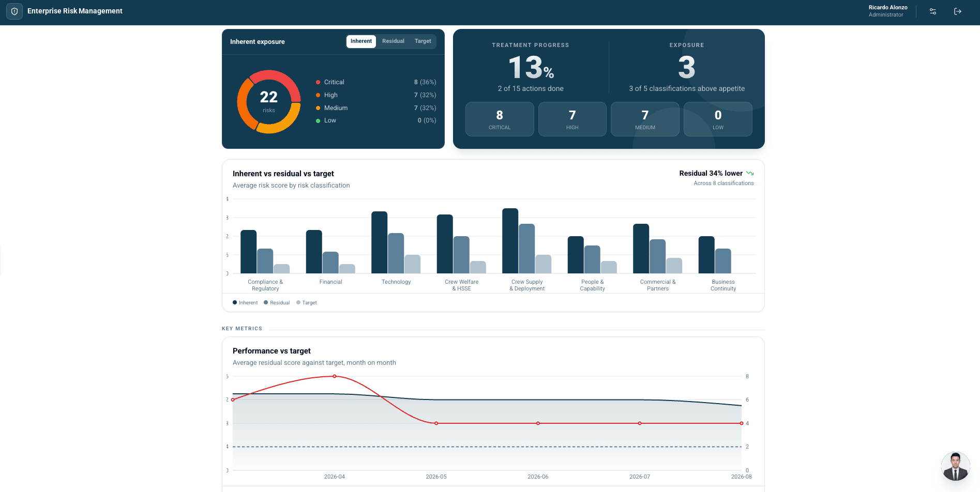Open the 0 Low risks tile
Viewport: 980px width, 492px height.
(718, 119)
